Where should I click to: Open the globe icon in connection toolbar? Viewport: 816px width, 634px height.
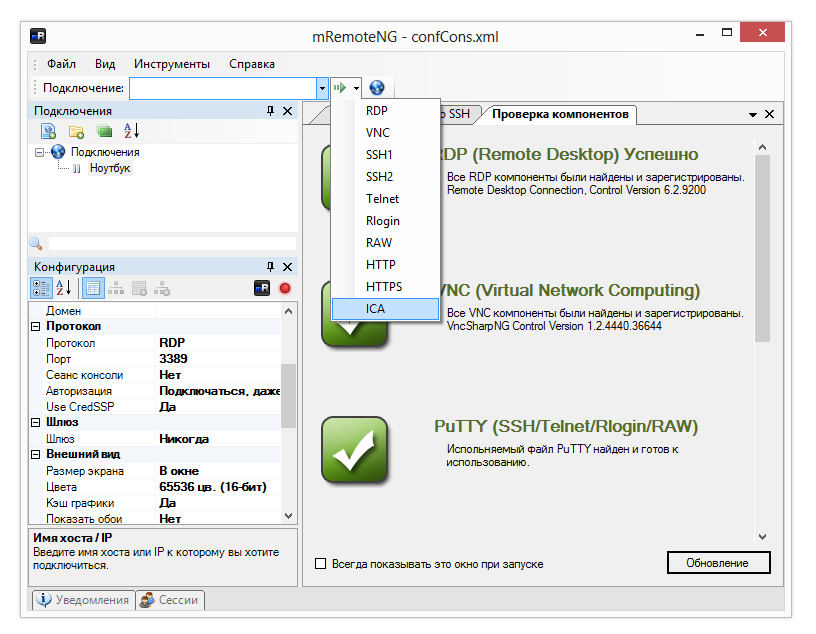[377, 87]
